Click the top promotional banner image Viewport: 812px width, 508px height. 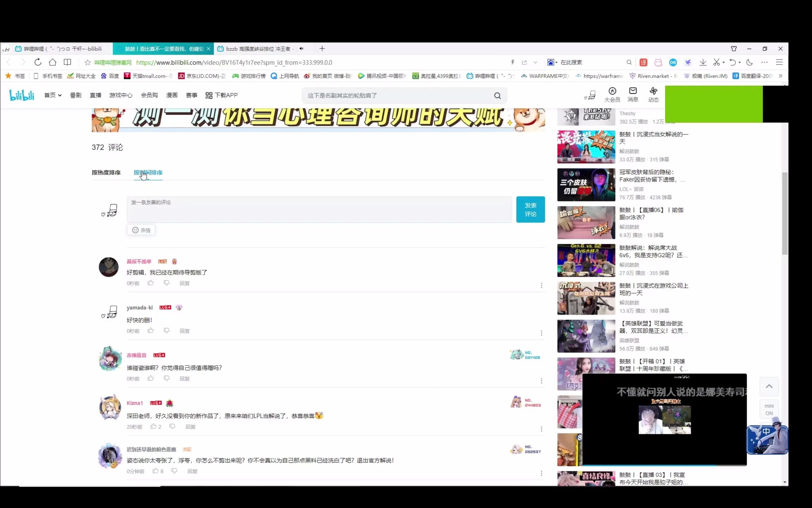tap(318, 120)
